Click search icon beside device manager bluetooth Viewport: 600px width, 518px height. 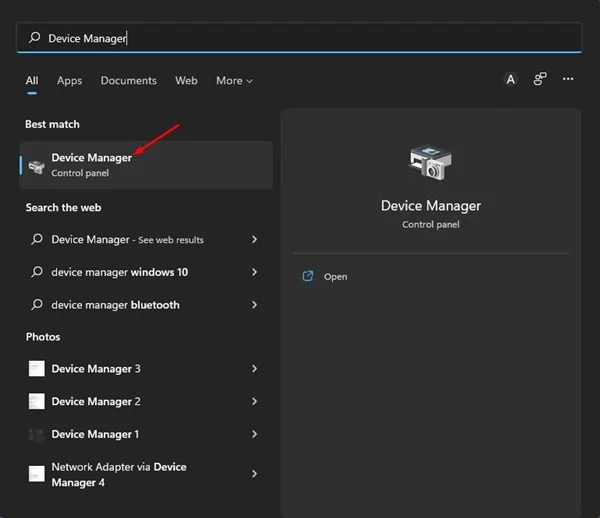tap(37, 305)
